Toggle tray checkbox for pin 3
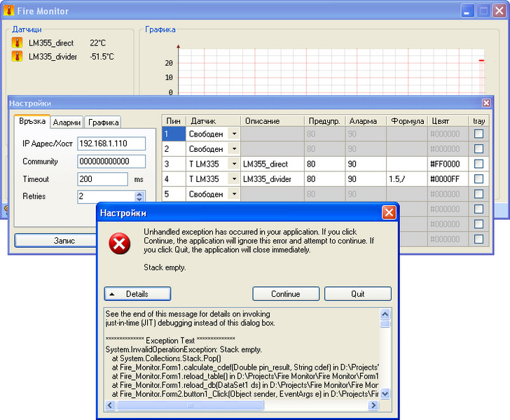 coord(478,164)
